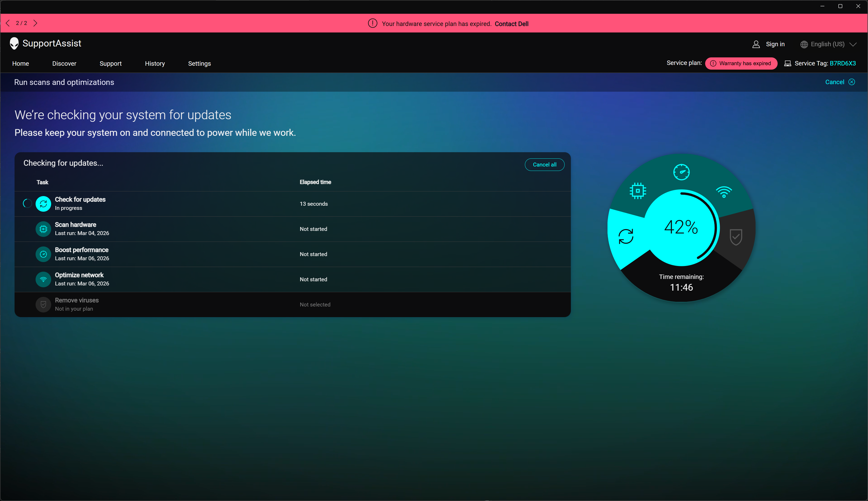Click the Alienware SupportAssist logo
The width and height of the screenshot is (868, 501).
[14, 43]
